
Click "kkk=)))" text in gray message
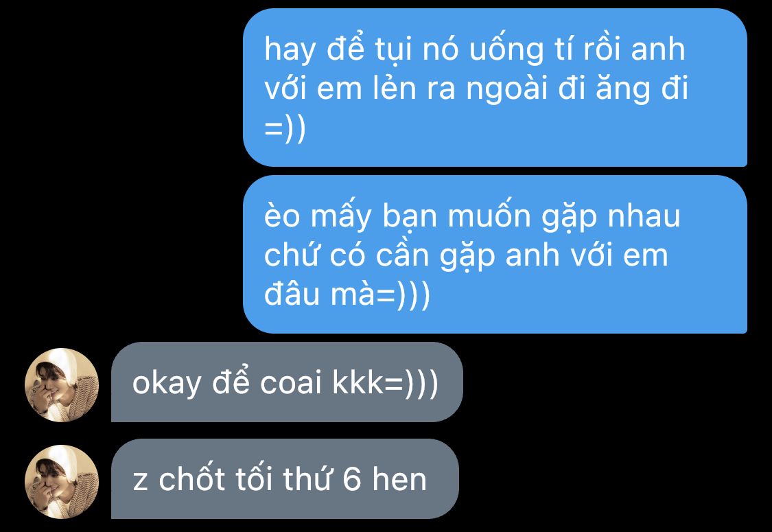[x=385, y=383]
